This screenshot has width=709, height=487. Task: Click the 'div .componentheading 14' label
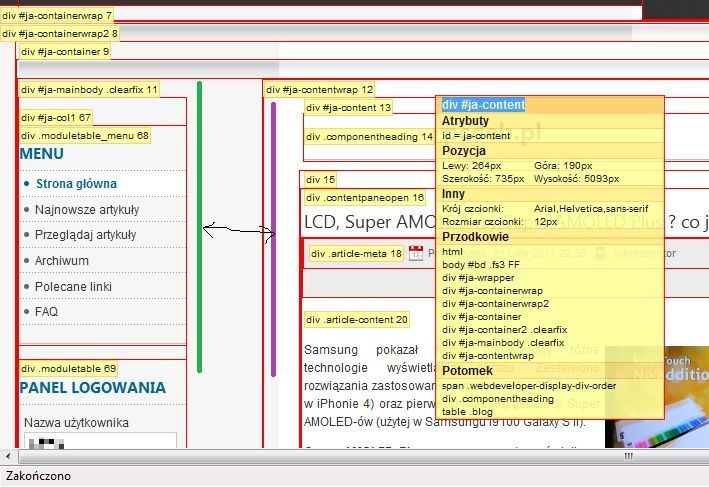[x=369, y=137]
